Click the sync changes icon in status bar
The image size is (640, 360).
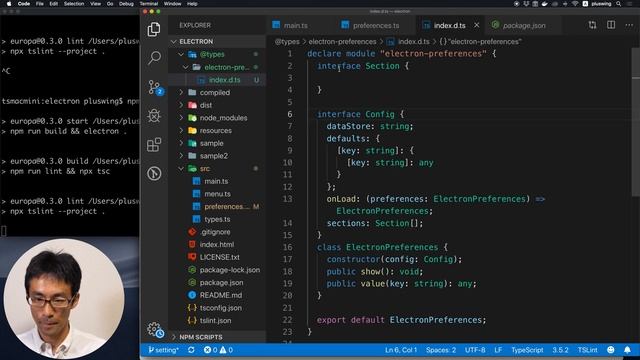[x=191, y=350]
